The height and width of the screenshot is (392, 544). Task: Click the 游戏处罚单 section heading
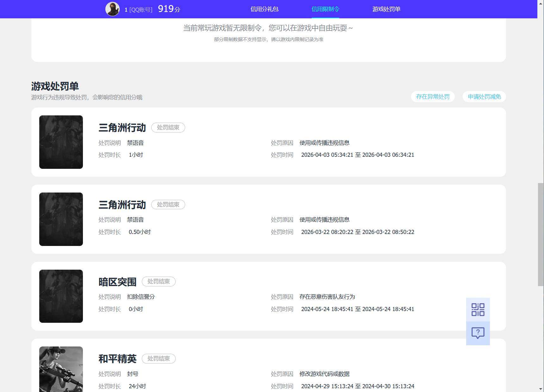pyautogui.click(x=55, y=86)
